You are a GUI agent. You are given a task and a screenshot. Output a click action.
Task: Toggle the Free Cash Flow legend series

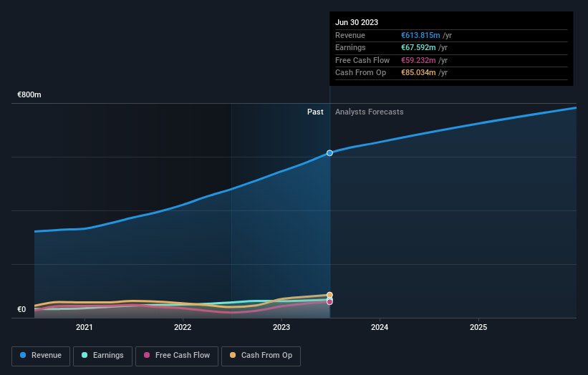(177, 356)
